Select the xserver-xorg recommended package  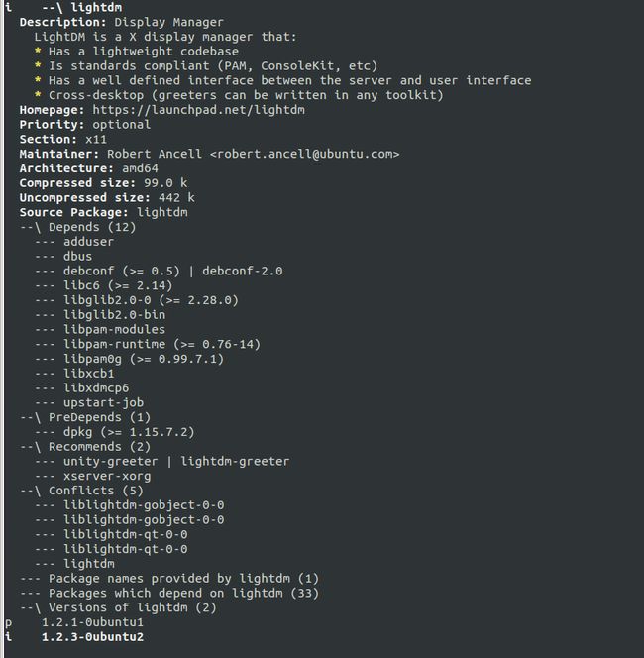point(107,477)
